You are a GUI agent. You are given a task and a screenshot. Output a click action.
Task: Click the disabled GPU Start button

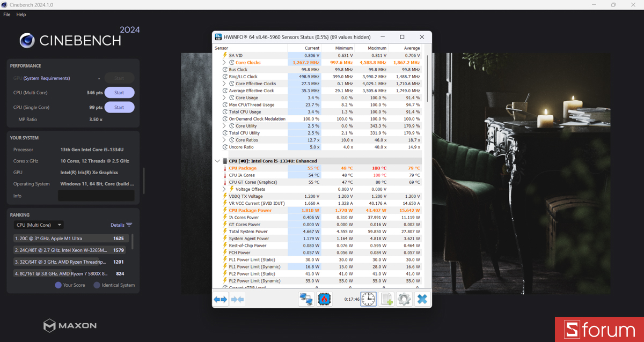click(x=119, y=78)
